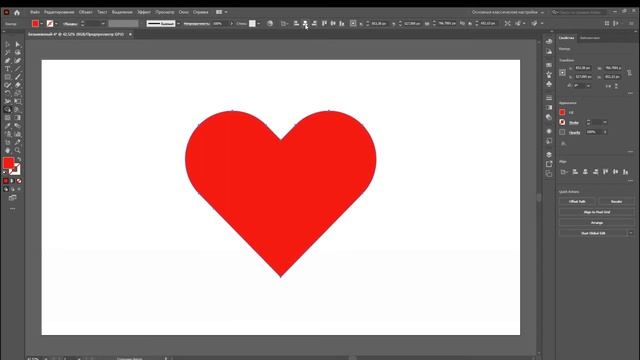Select the Direct Selection tool

[18, 44]
